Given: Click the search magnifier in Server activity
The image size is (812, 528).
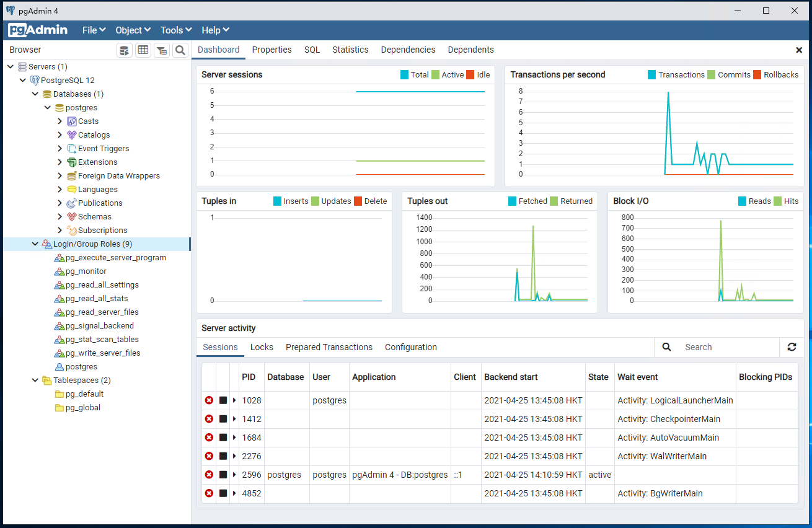Looking at the screenshot, I should point(666,347).
